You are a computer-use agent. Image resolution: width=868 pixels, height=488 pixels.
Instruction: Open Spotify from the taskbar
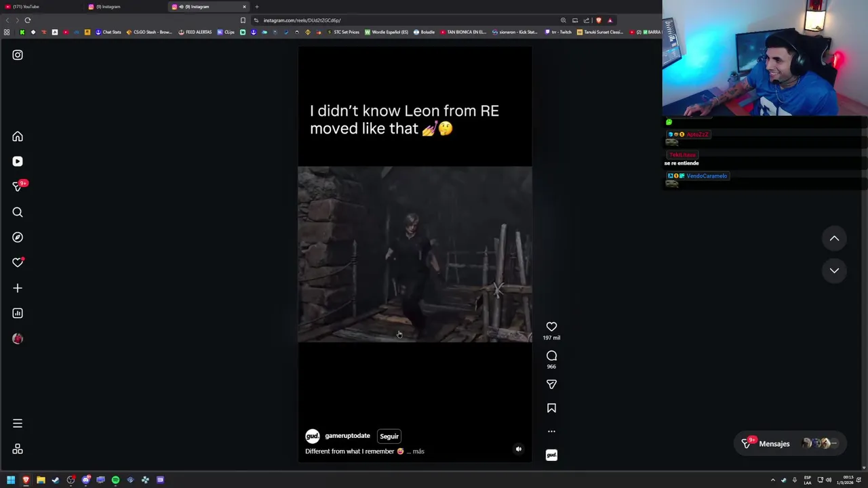click(x=115, y=480)
